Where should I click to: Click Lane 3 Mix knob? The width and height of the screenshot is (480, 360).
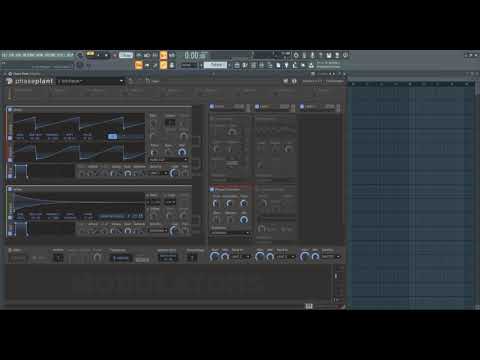(x=315, y=256)
